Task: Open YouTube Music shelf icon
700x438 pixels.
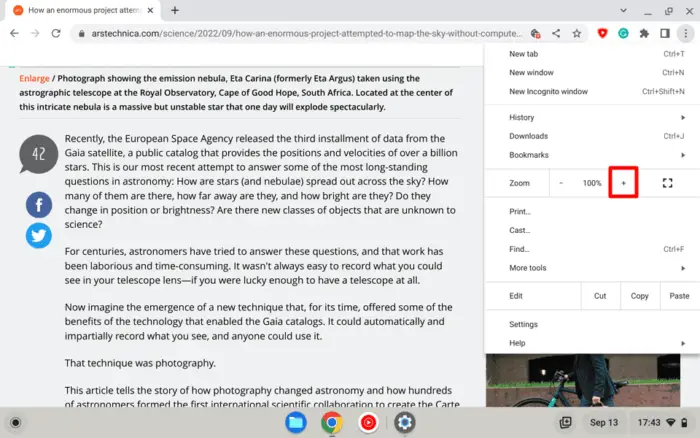Action: click(x=368, y=422)
